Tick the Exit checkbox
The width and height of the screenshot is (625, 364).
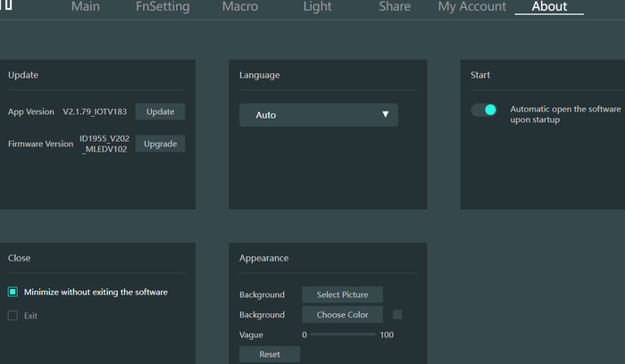13,316
